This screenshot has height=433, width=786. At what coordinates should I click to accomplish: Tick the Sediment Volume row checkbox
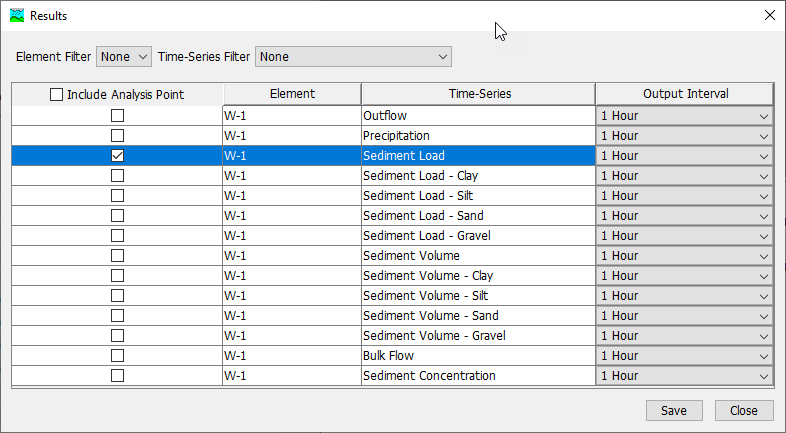[x=117, y=256]
